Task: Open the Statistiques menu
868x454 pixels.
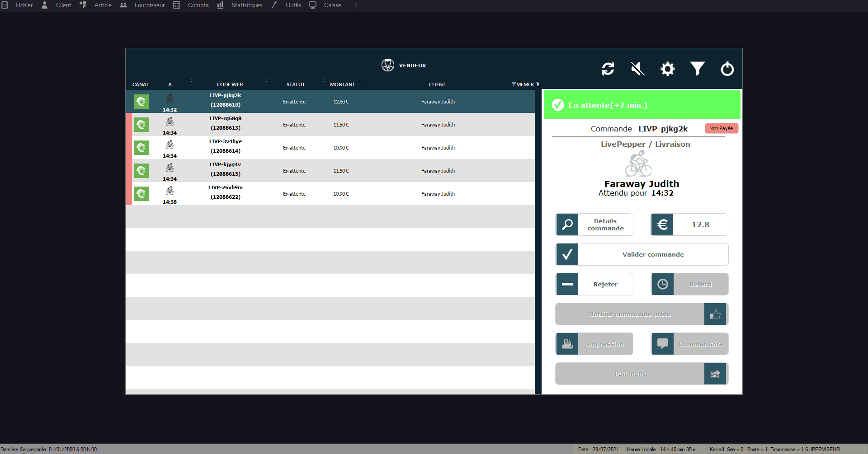Action: pos(246,5)
